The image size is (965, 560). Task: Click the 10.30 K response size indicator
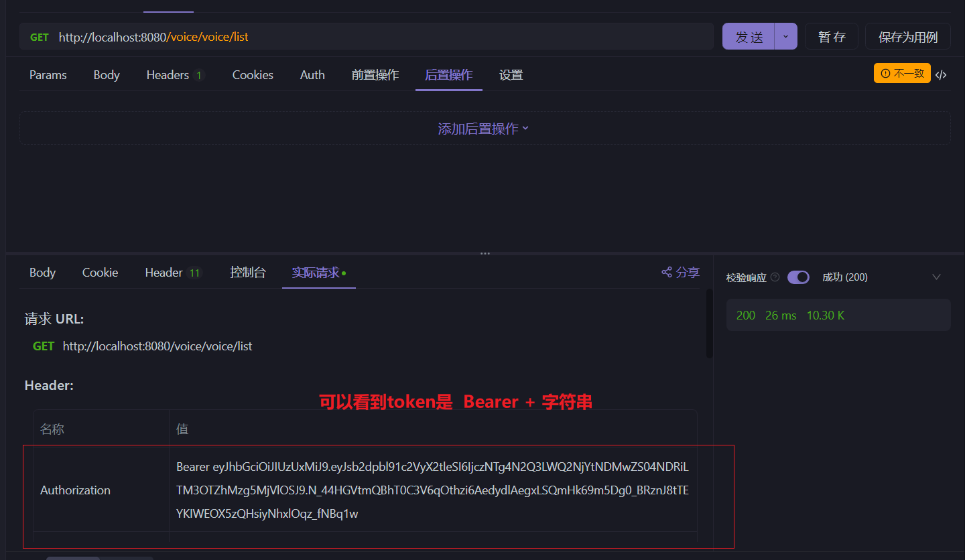click(x=825, y=314)
